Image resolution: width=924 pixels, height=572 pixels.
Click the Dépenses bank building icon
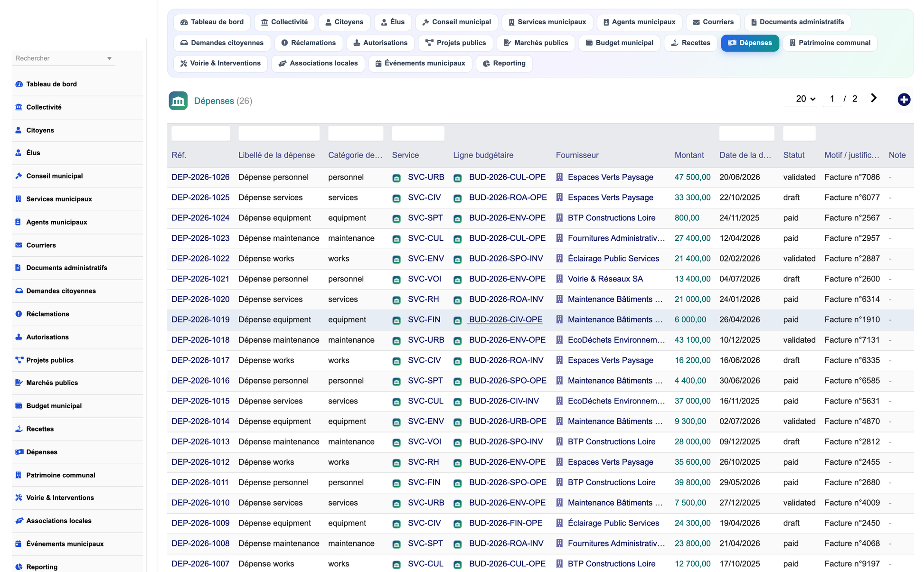coord(178,101)
